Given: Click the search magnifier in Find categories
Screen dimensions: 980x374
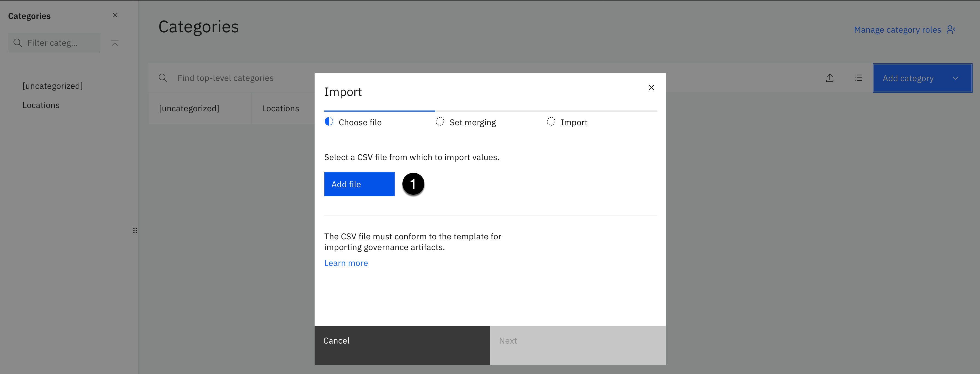Looking at the screenshot, I should point(163,78).
